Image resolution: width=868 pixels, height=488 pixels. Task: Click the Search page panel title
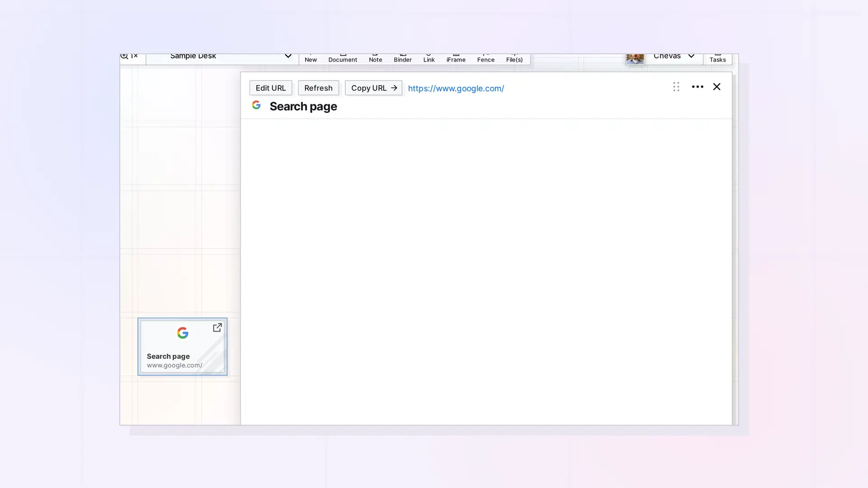pyautogui.click(x=303, y=107)
